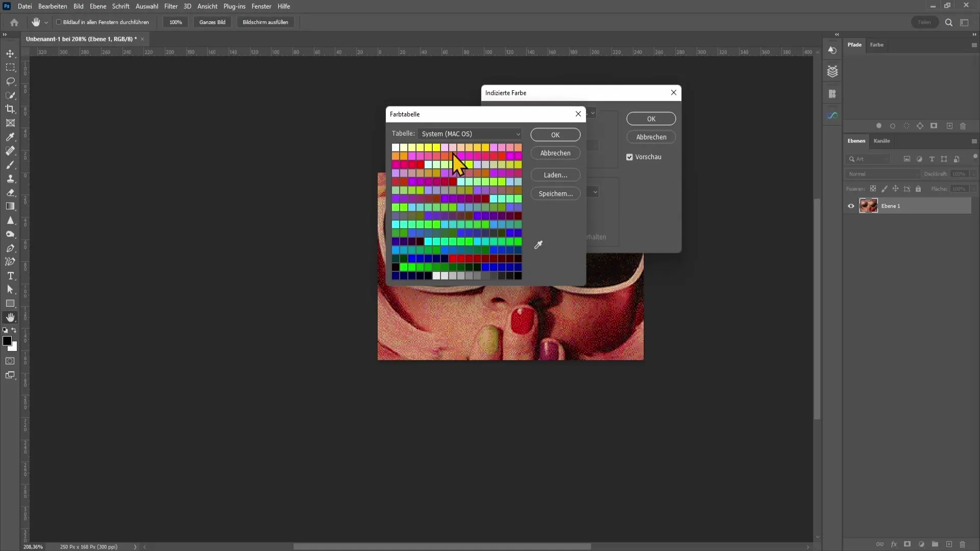Image resolution: width=980 pixels, height=551 pixels.
Task: Click the Speichern... button
Action: (x=555, y=194)
